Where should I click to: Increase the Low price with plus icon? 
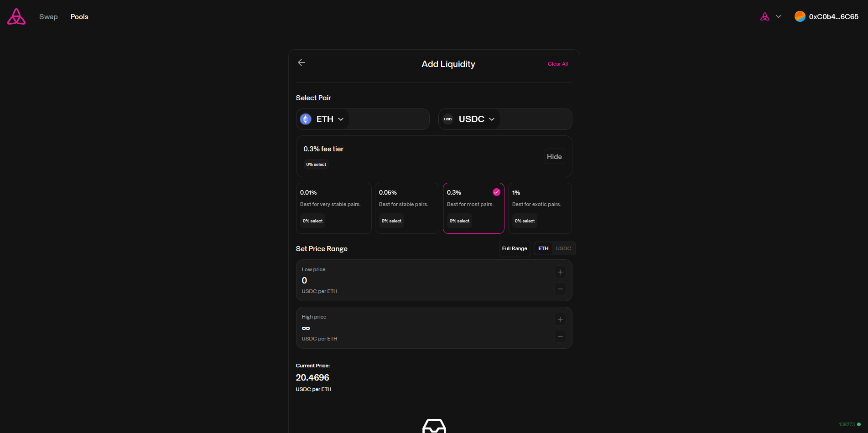(x=560, y=273)
